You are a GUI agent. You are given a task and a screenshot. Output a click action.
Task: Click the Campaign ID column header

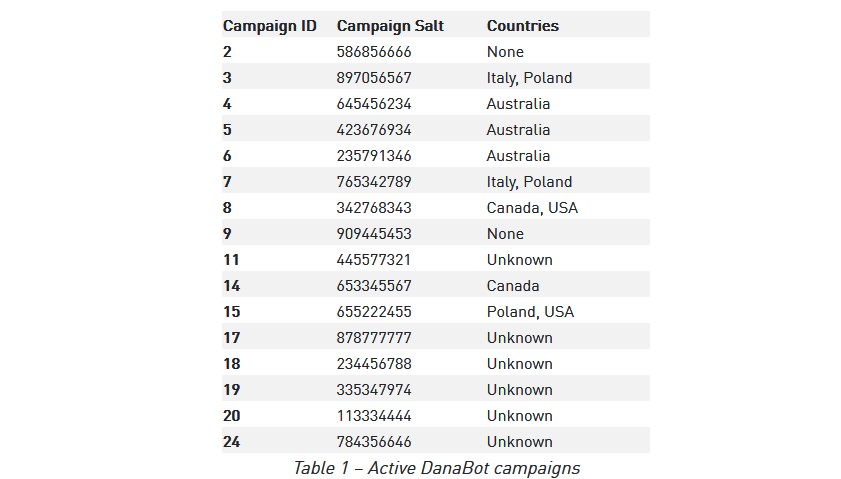pos(269,26)
